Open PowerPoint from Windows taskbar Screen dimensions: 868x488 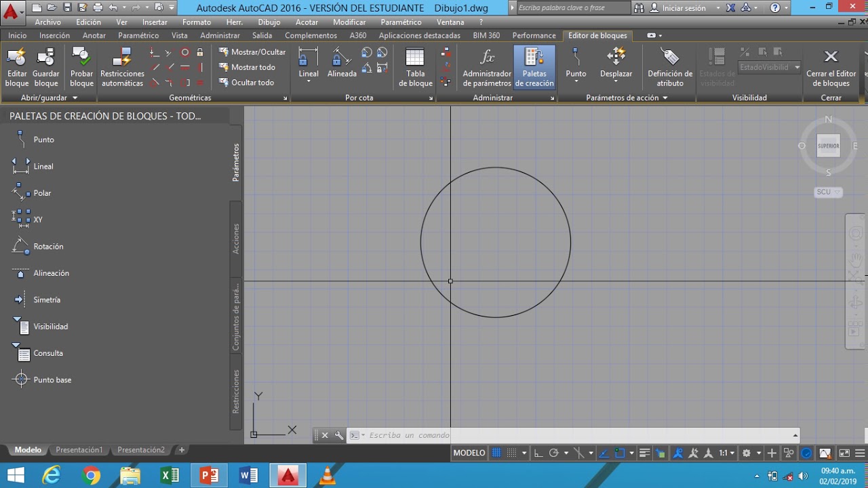(x=209, y=476)
